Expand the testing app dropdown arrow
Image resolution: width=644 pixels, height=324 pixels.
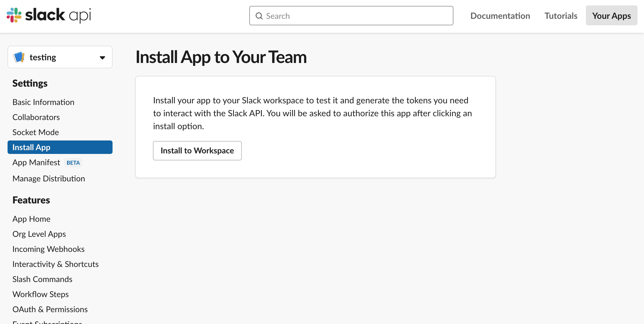click(102, 58)
